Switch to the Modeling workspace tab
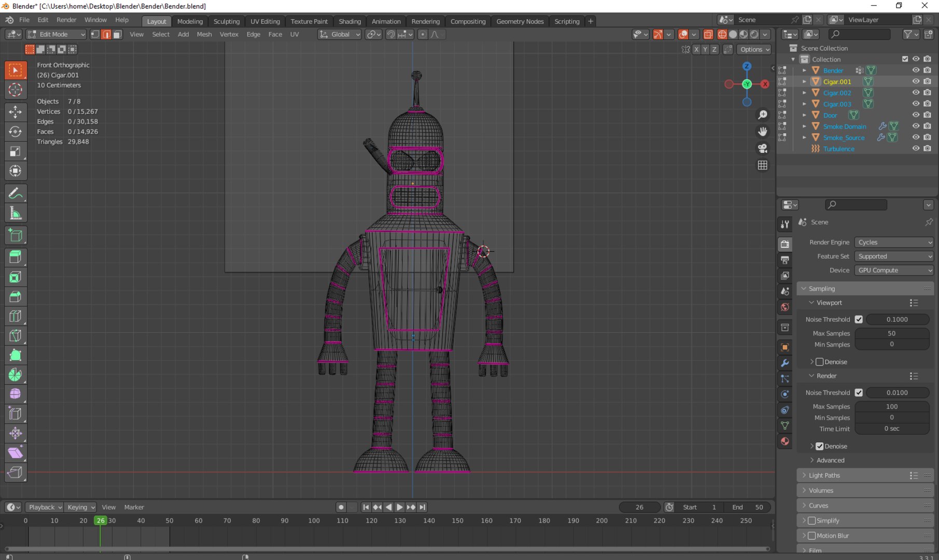Image resolution: width=939 pixels, height=560 pixels. pos(190,21)
